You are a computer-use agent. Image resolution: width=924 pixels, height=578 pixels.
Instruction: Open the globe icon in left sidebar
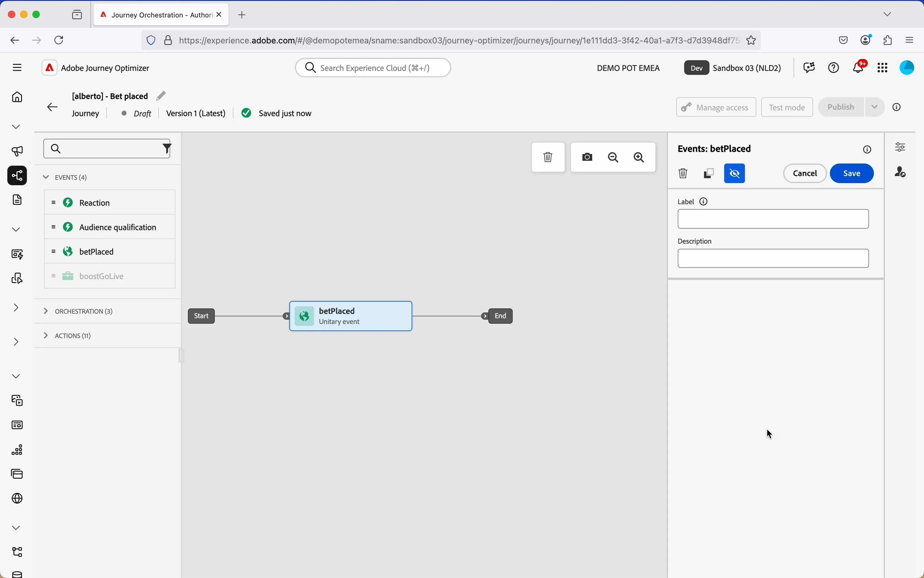pos(17,499)
